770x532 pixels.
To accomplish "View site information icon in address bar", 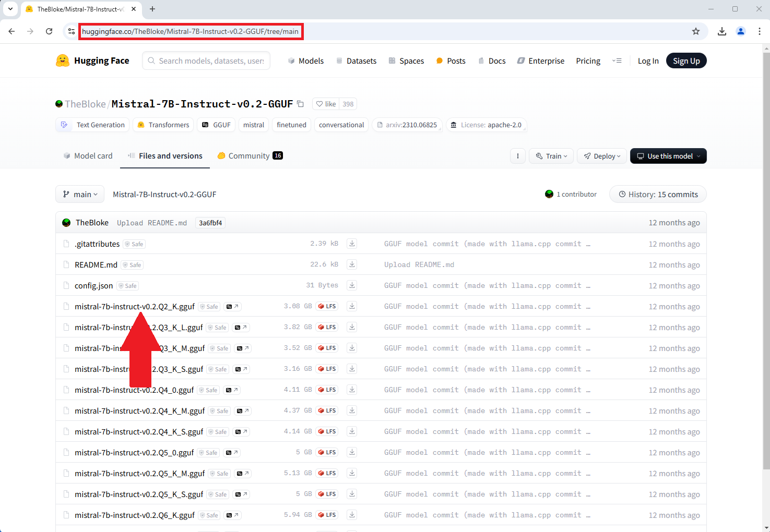I will [72, 31].
